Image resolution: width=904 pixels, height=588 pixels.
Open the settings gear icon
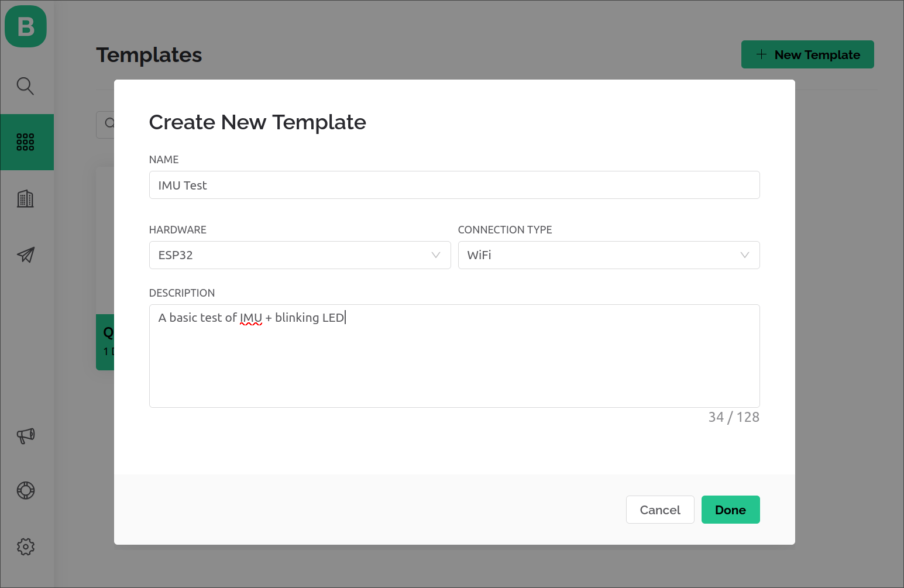pos(26,547)
